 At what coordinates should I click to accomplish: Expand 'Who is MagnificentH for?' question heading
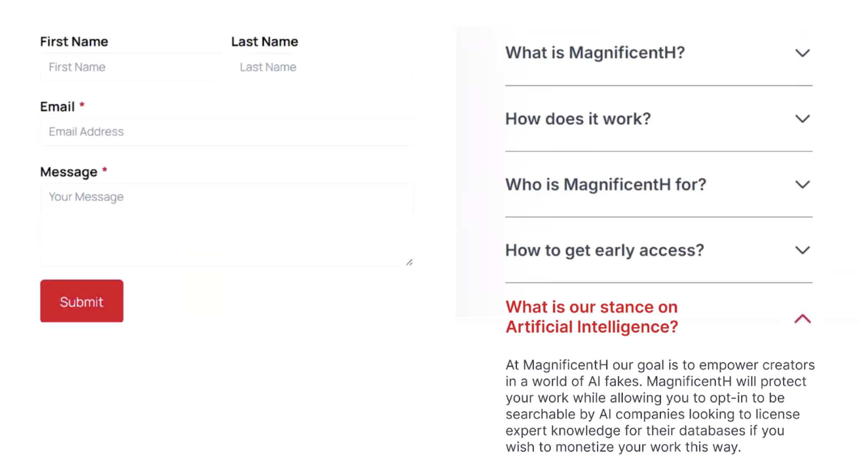[x=605, y=185]
